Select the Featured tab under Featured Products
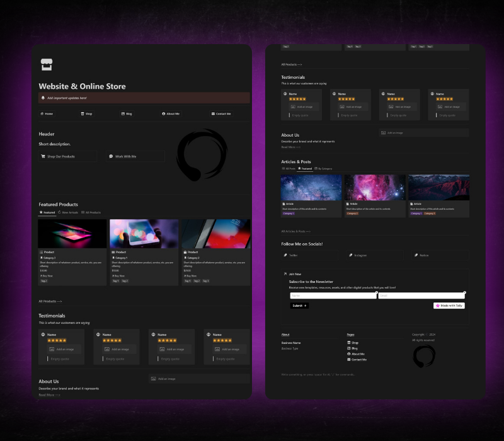The width and height of the screenshot is (504, 441). click(x=47, y=212)
